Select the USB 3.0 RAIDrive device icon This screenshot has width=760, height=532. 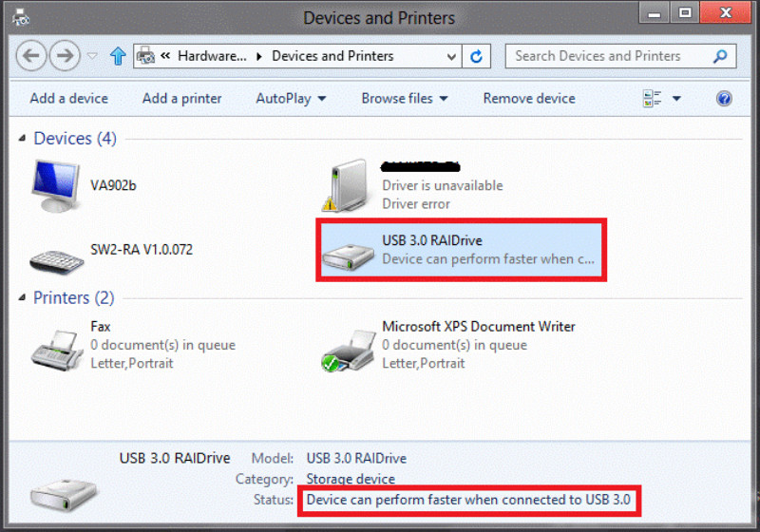349,256
